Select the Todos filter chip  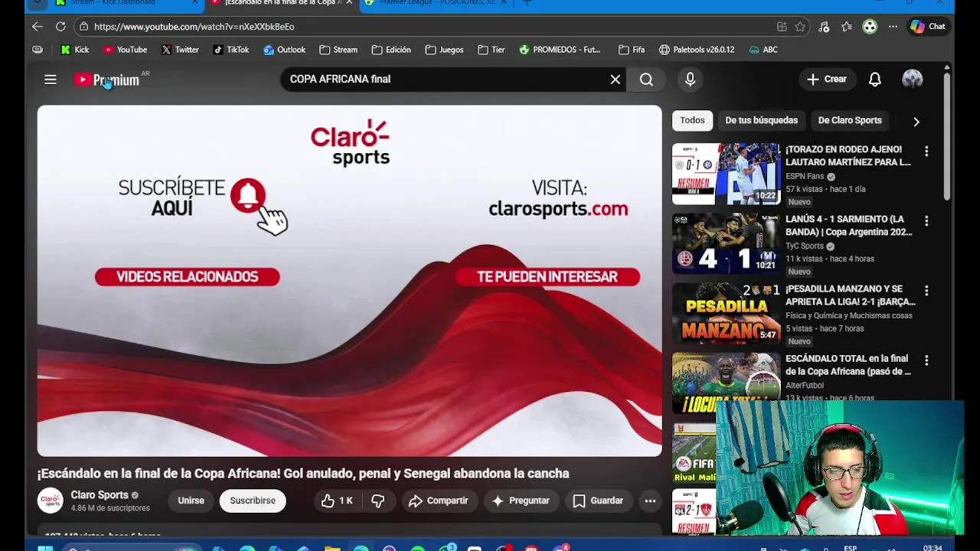tap(692, 120)
